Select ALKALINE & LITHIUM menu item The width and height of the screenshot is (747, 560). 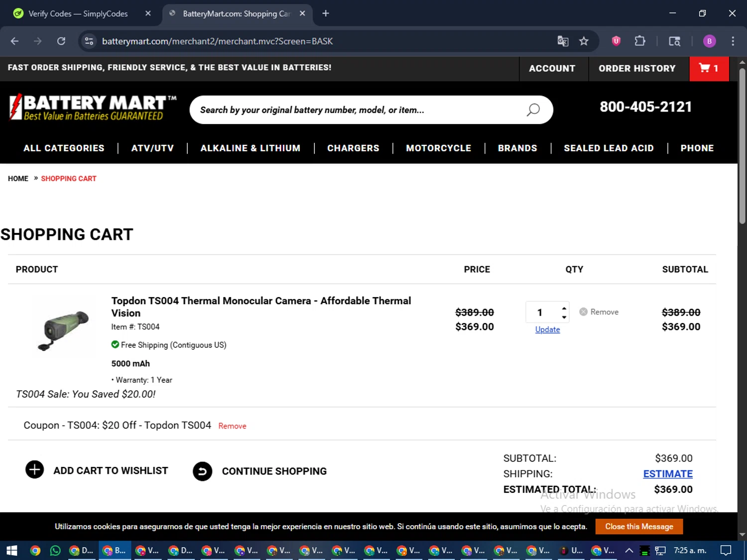250,148
